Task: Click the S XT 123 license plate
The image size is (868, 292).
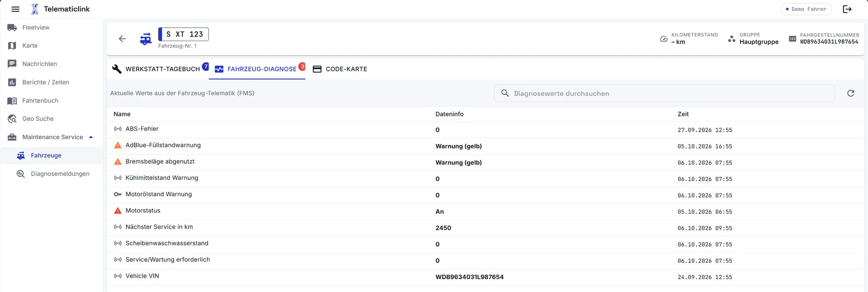Action: (x=184, y=34)
